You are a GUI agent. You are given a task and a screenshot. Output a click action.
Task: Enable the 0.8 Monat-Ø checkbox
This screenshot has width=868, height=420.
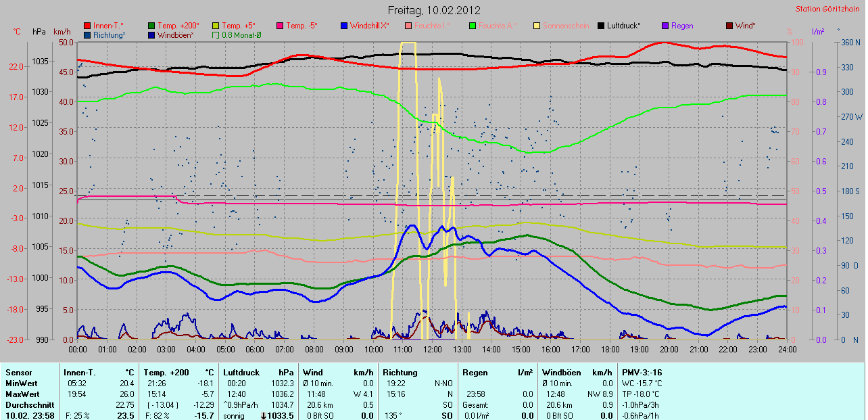coord(216,35)
